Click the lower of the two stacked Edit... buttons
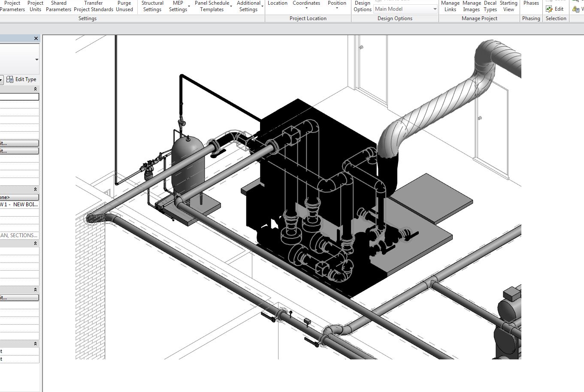The height and width of the screenshot is (392, 584). tap(19, 151)
